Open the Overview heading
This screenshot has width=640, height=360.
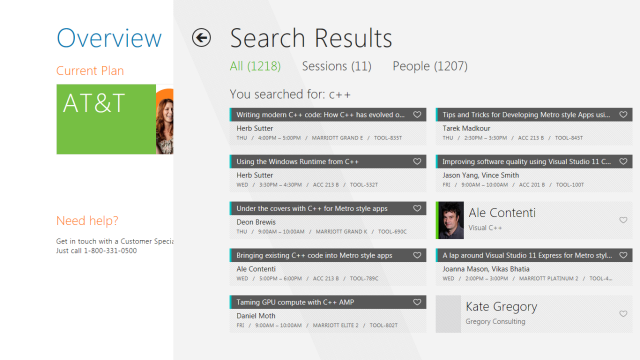coord(109,38)
